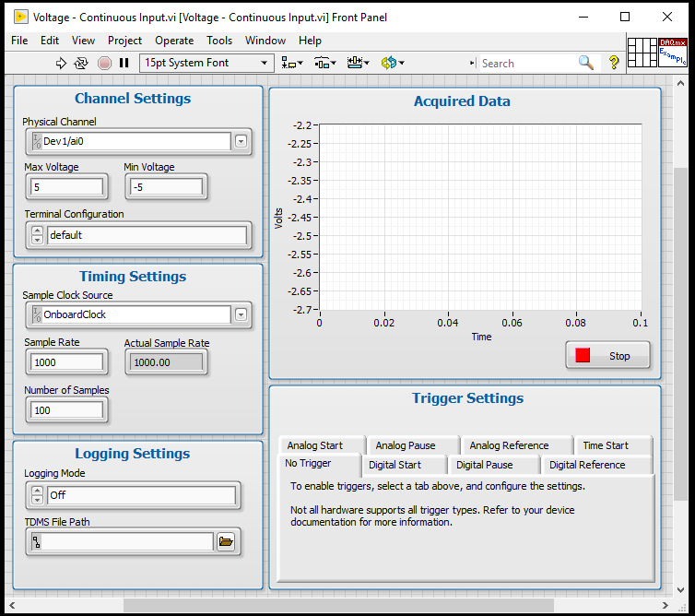Switch to the Digital Start tab
The image size is (695, 616).
pos(404,465)
